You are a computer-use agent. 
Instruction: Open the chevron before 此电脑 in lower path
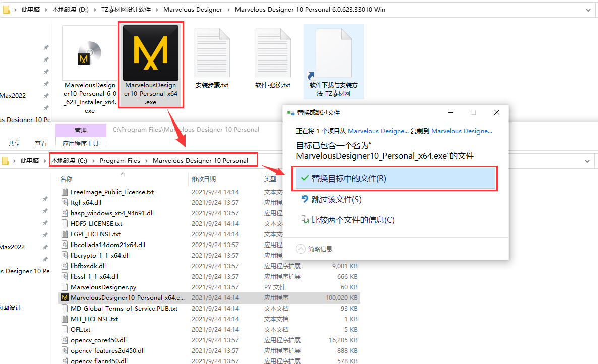click(x=14, y=161)
